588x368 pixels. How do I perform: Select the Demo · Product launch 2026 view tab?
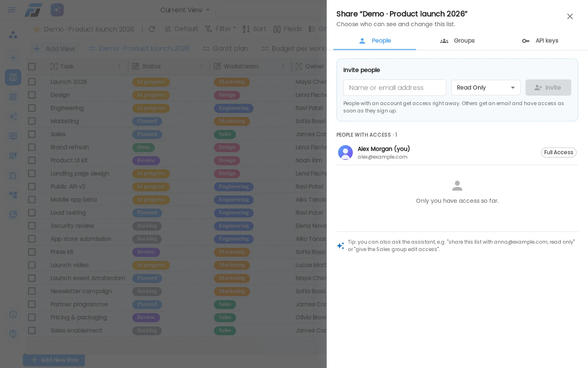point(139,49)
